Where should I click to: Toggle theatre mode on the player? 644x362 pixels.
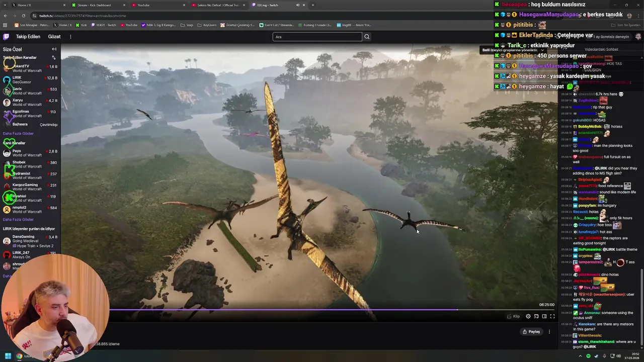coord(544,316)
